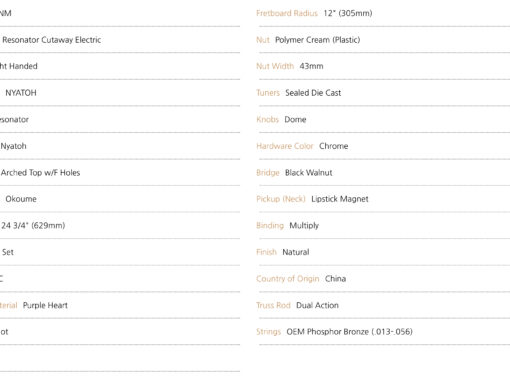Viewport: 510px width, 382px height.
Task: Select the Black Walnut bridge value
Action: [309, 173]
